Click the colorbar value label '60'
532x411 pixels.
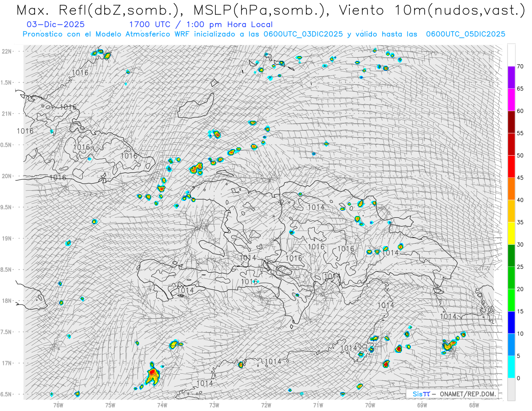point(520,111)
